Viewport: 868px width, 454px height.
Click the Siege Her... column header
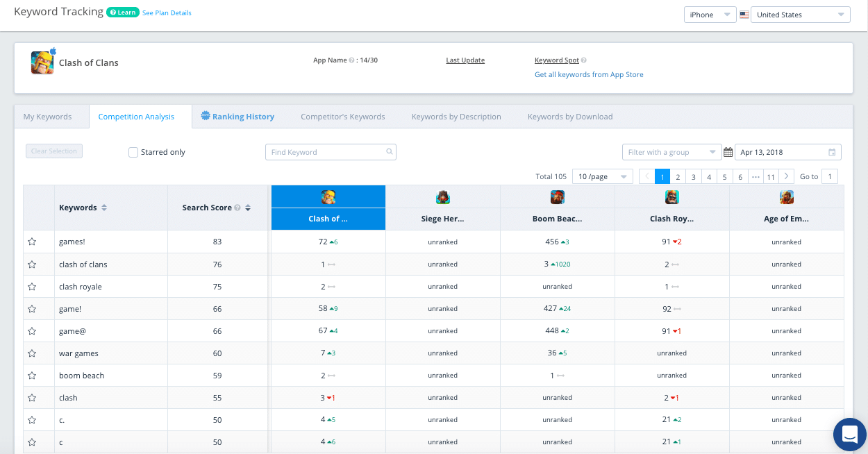[x=443, y=219]
